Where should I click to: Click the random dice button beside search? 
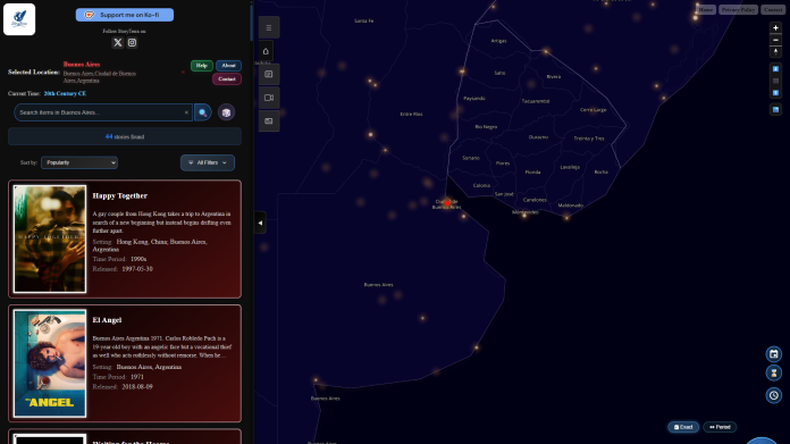pyautogui.click(x=226, y=112)
